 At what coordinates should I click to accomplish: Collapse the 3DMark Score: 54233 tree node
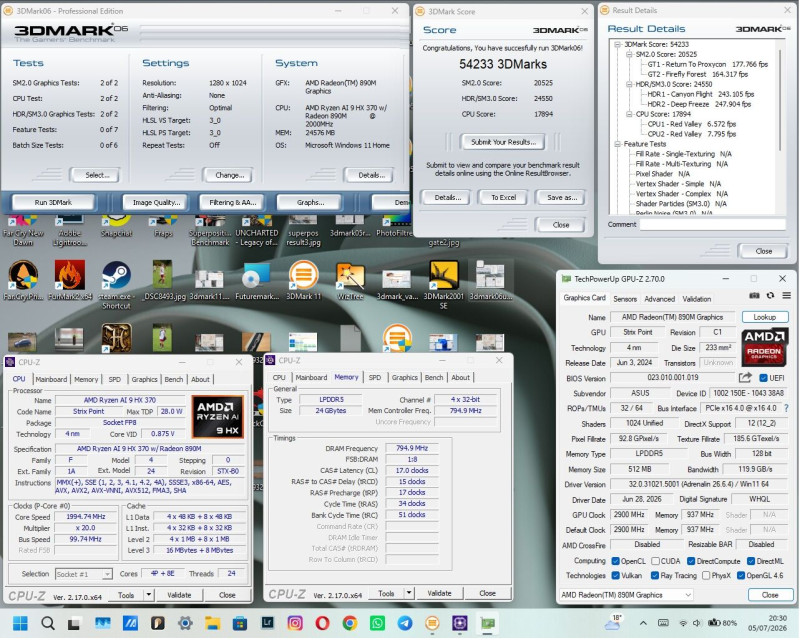tap(617, 44)
